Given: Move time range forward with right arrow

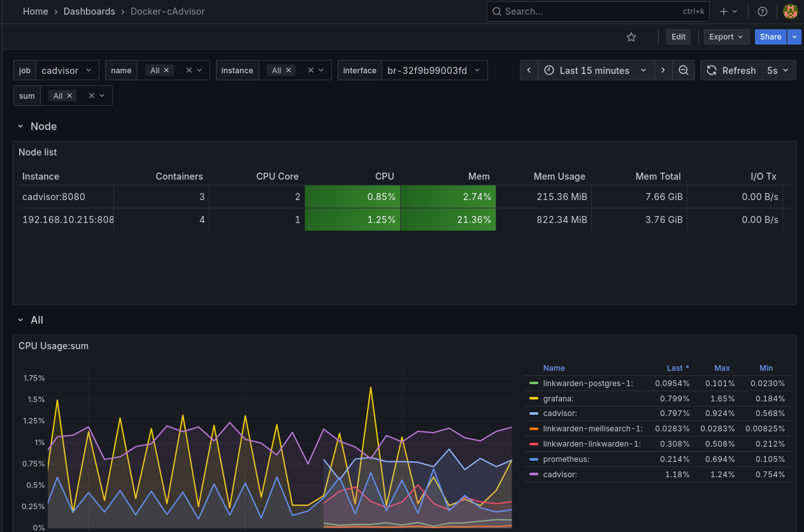Looking at the screenshot, I should [x=663, y=70].
